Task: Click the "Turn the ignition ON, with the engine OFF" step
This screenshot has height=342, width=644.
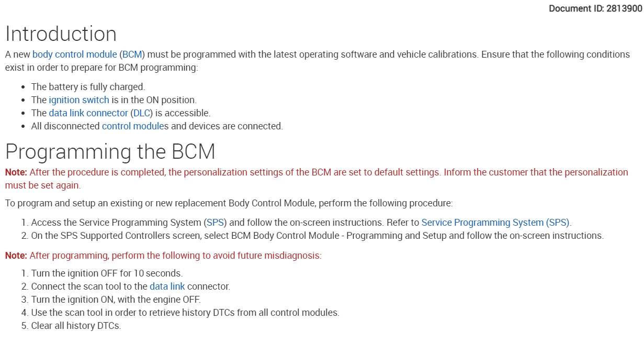Action: [x=116, y=300]
